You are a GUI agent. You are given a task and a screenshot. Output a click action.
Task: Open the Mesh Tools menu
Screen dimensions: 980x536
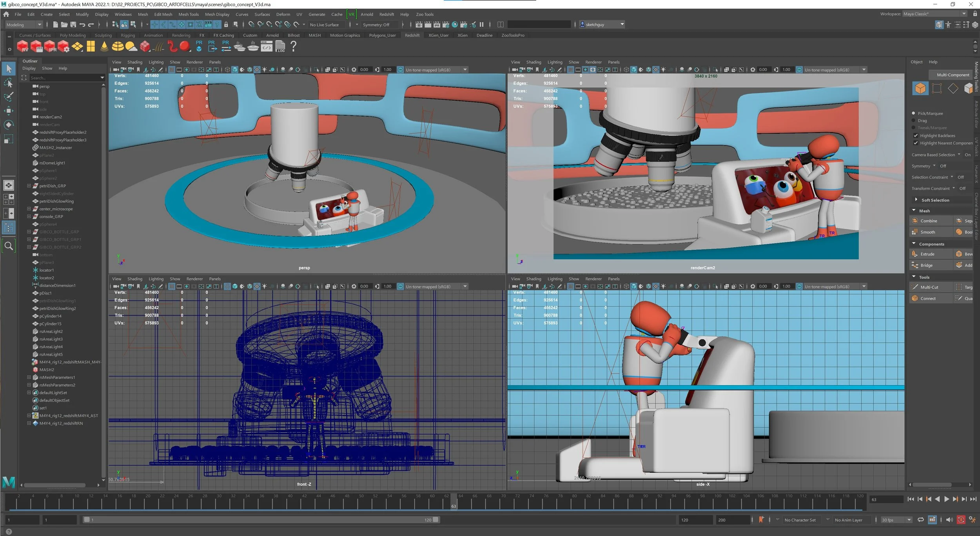[x=188, y=15]
